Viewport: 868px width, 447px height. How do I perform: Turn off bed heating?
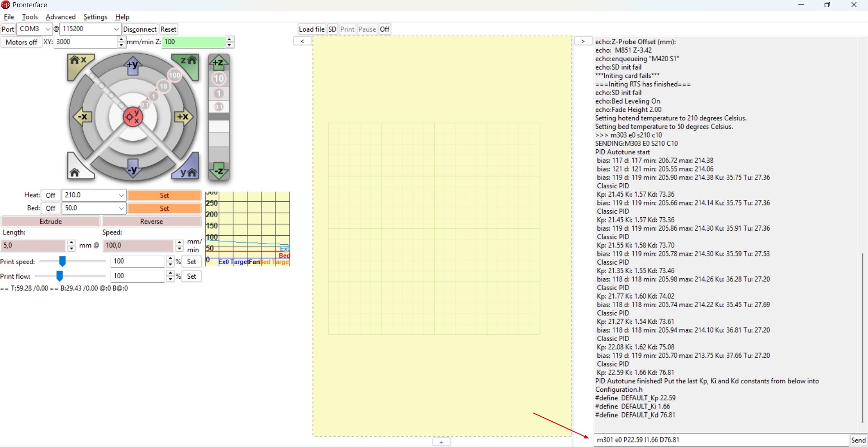click(51, 209)
